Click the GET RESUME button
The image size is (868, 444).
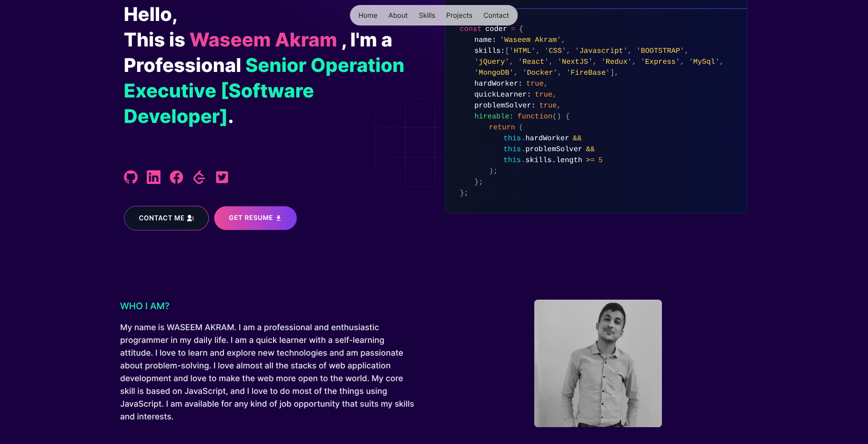(255, 218)
